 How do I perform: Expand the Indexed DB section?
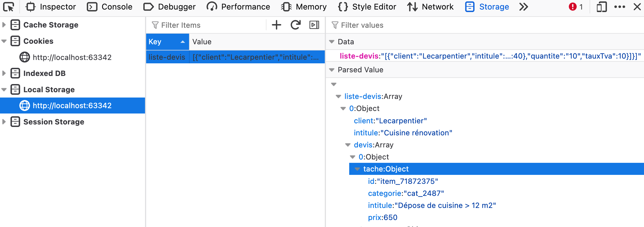[x=4, y=73]
